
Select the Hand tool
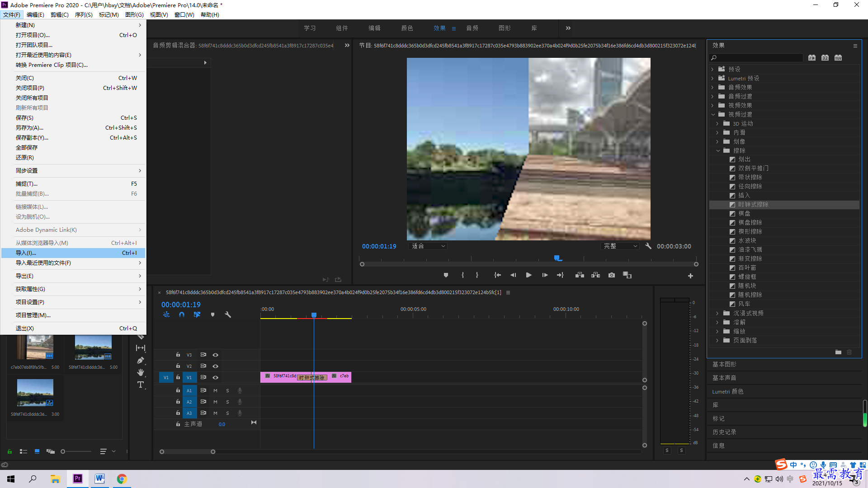[x=141, y=372]
